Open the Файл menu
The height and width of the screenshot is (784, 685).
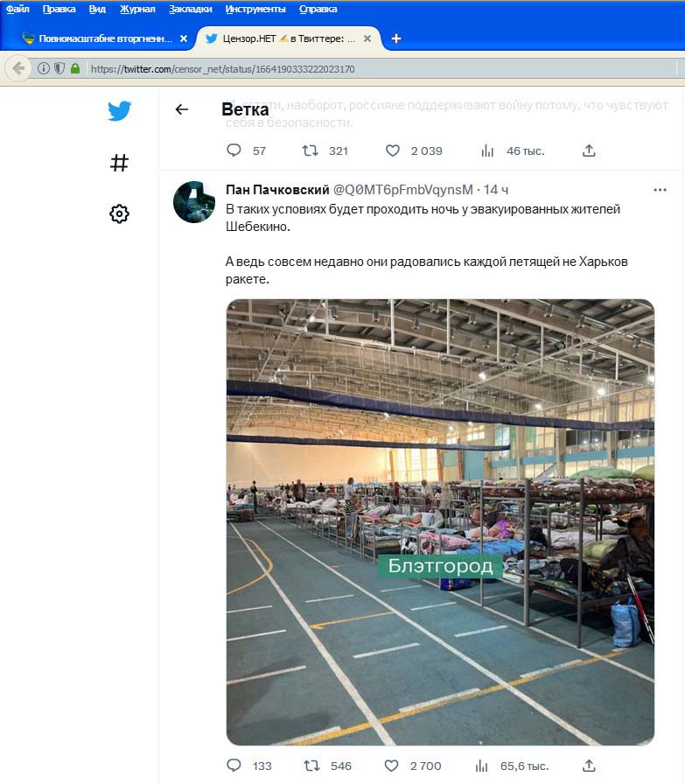[x=17, y=9]
